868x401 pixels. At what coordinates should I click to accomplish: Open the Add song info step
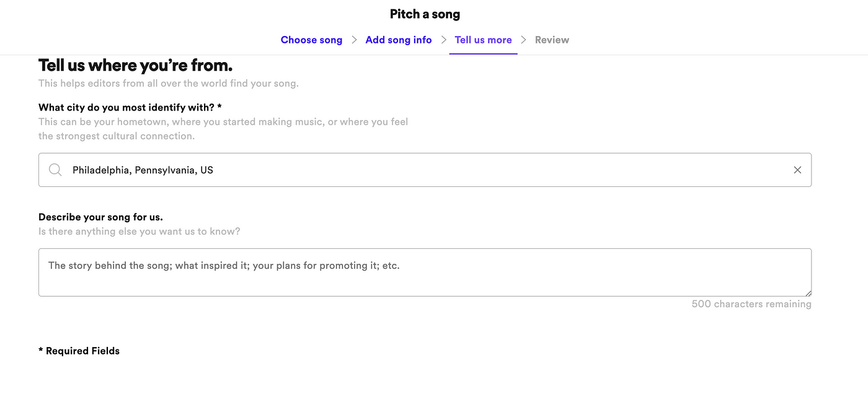pos(399,40)
